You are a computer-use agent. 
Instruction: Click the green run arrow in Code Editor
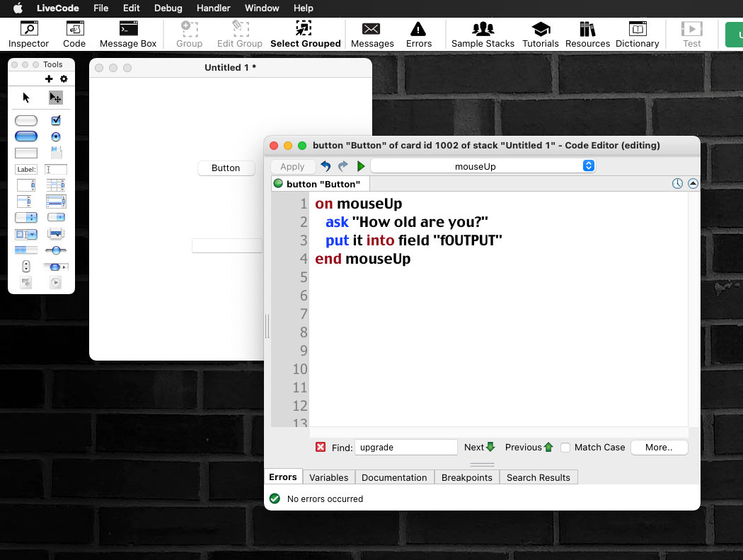click(x=361, y=166)
